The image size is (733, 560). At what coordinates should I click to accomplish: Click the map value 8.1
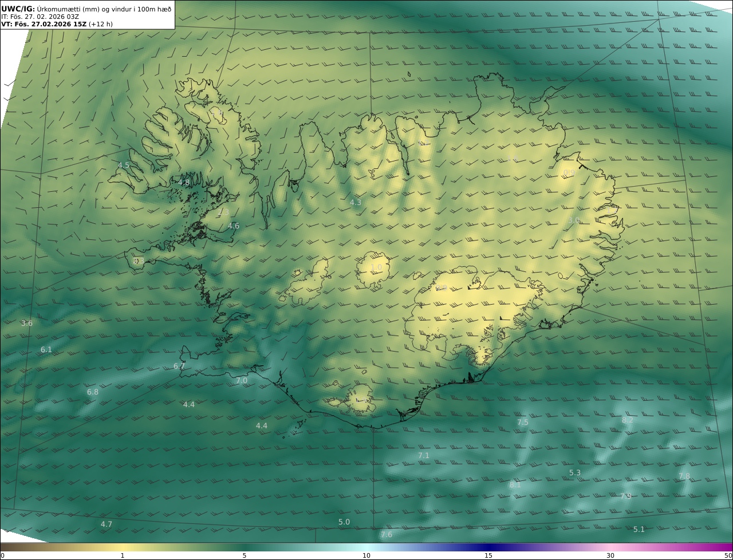pyautogui.click(x=515, y=485)
